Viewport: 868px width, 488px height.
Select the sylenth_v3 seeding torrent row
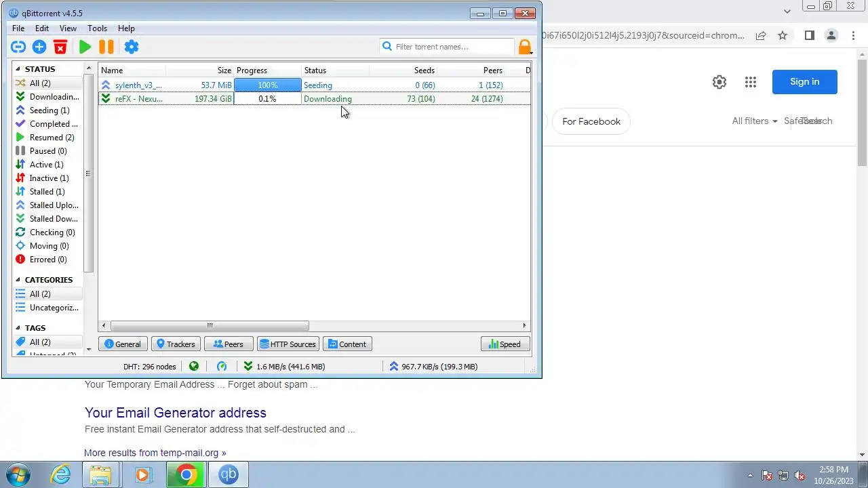[x=315, y=85]
